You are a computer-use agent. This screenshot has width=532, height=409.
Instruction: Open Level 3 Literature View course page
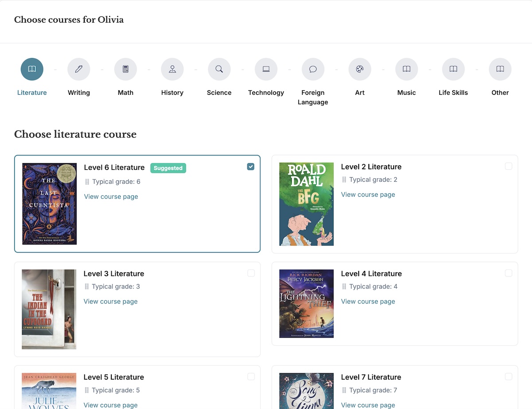click(110, 302)
